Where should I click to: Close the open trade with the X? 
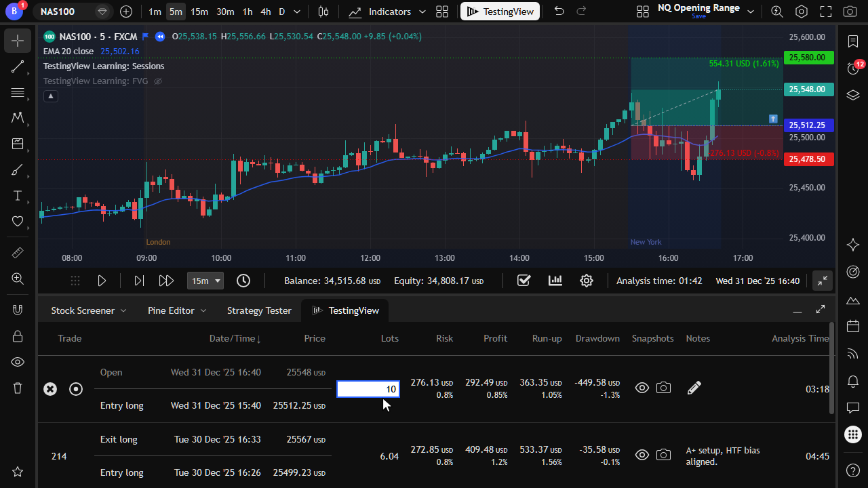(x=50, y=389)
